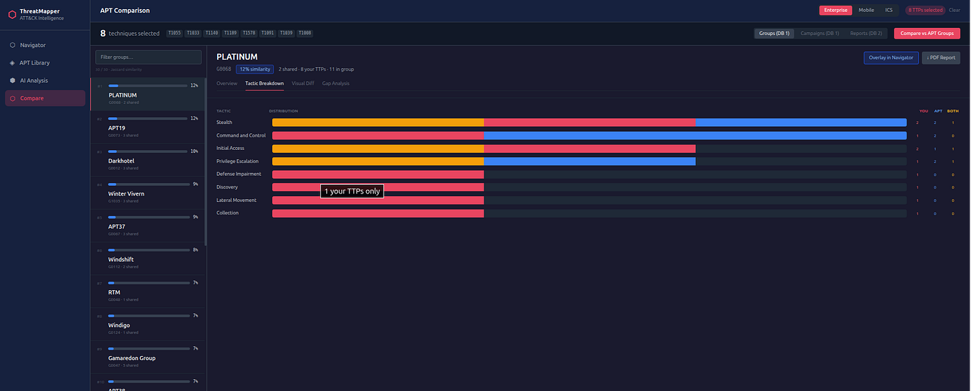Select APT19 in the groups list

pos(148,127)
